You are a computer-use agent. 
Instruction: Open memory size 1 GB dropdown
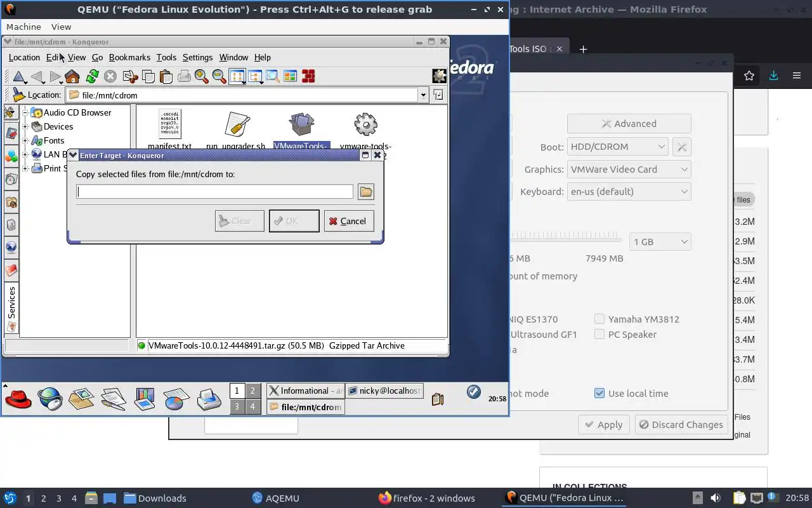click(660, 242)
